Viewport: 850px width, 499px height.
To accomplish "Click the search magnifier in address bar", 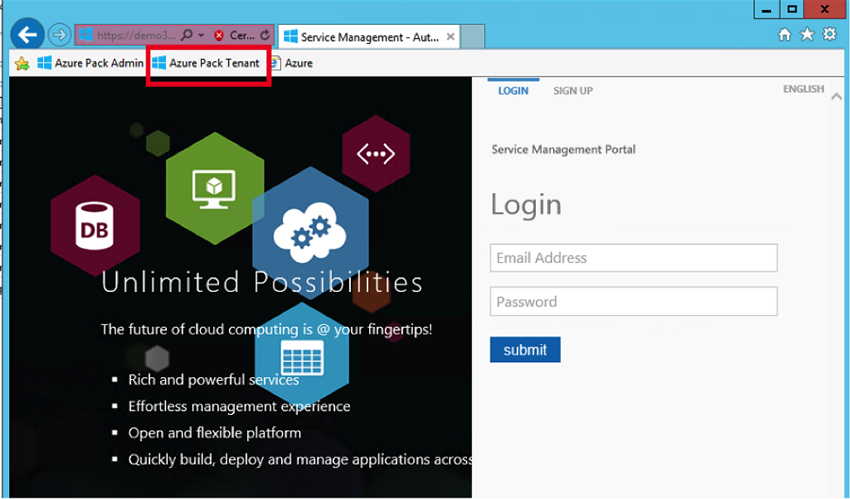I will click(x=186, y=35).
